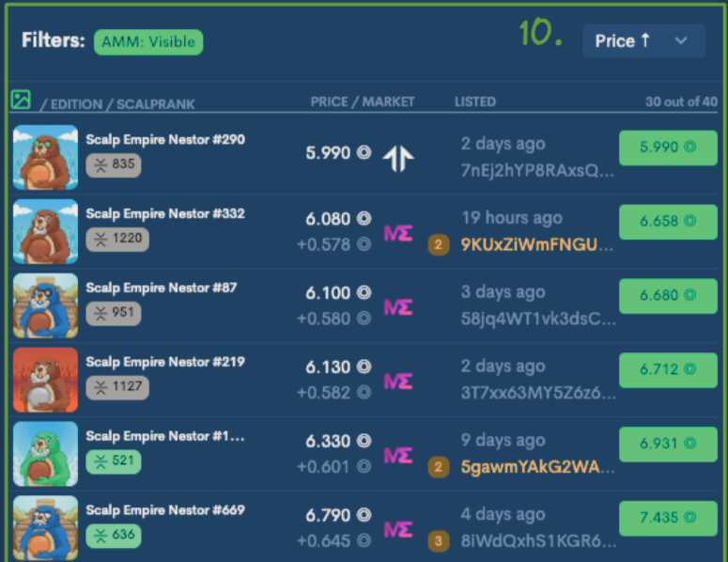Click the chevron on Price dropdown

pyautogui.click(x=681, y=40)
